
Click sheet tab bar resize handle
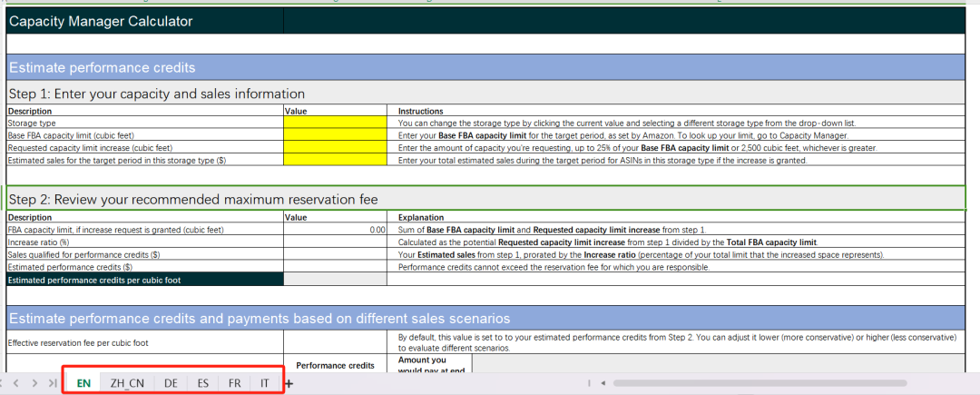[589, 382]
